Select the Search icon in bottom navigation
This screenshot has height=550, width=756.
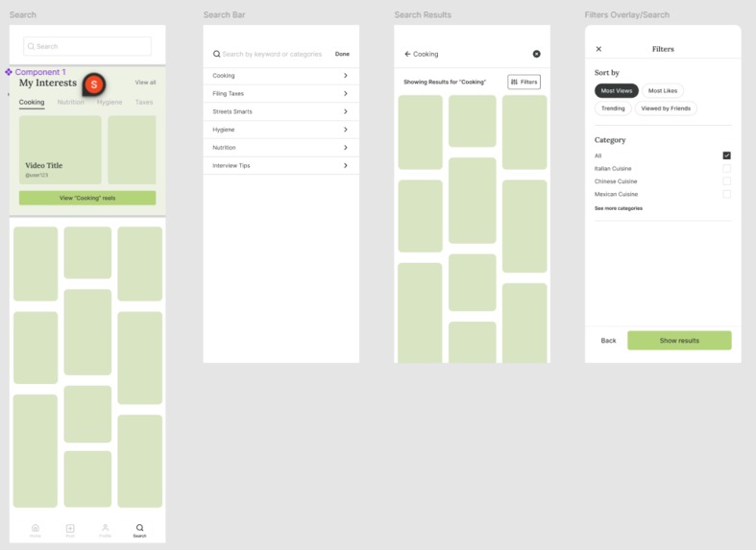140,528
